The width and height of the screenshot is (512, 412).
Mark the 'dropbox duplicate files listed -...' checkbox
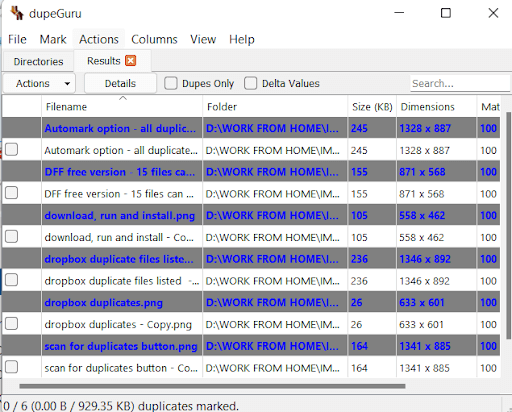[11, 280]
